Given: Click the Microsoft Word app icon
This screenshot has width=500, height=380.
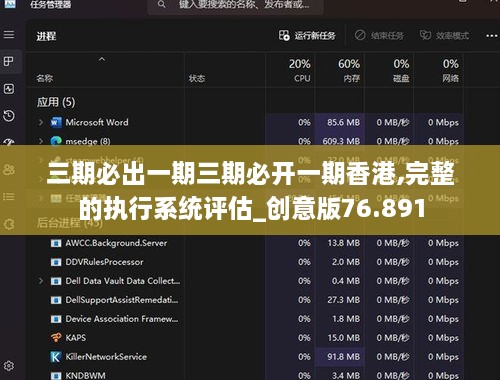Looking at the screenshot, I should (56, 122).
